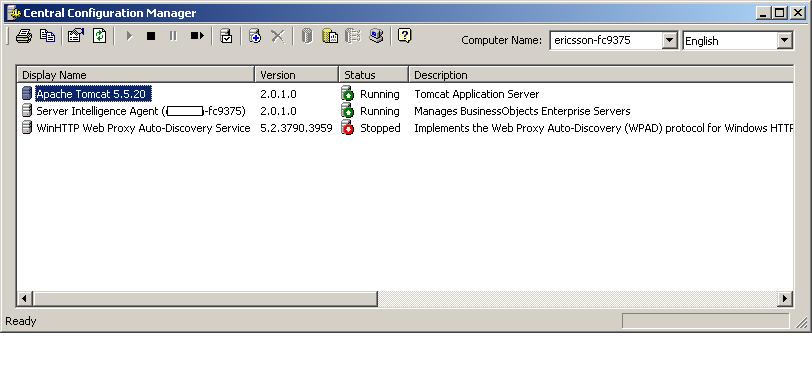
Task: Click the grayed server list icon
Action: 353,36
